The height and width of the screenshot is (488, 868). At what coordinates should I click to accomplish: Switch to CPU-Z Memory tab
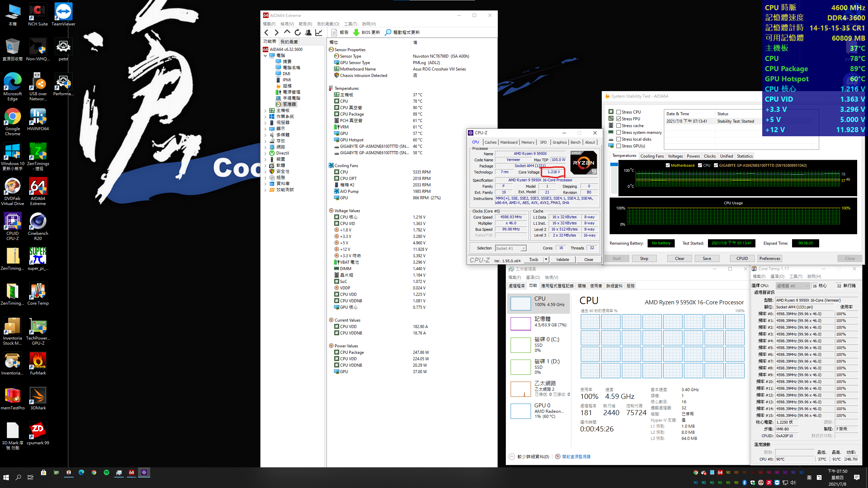tap(528, 142)
